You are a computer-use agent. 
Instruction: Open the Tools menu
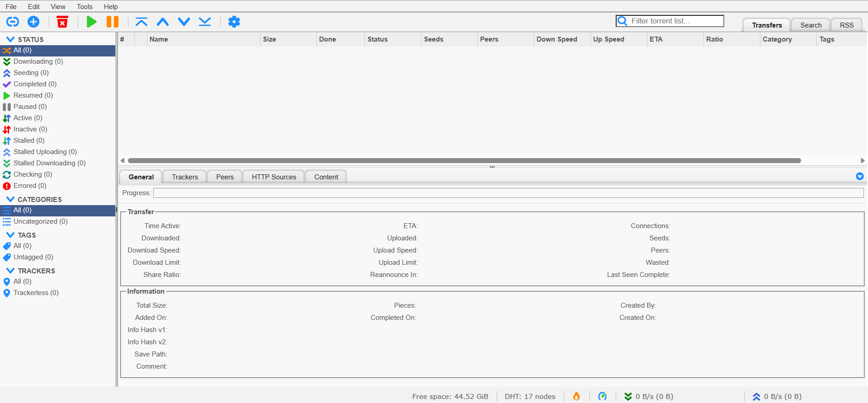click(x=85, y=7)
